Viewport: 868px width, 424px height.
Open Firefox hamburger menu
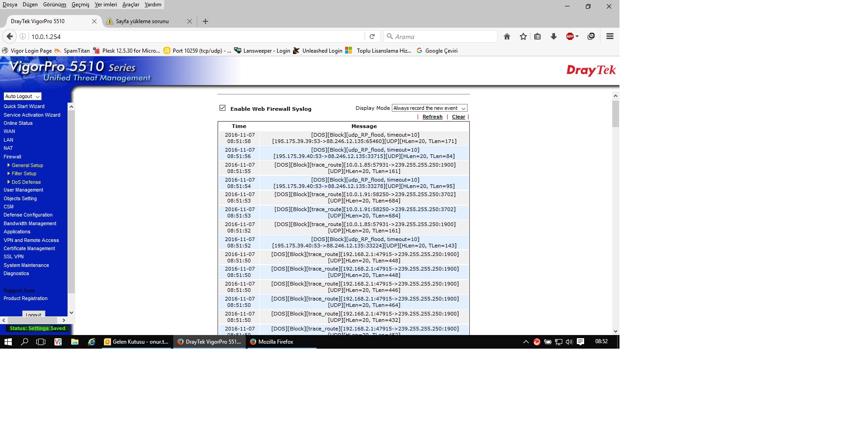(610, 36)
